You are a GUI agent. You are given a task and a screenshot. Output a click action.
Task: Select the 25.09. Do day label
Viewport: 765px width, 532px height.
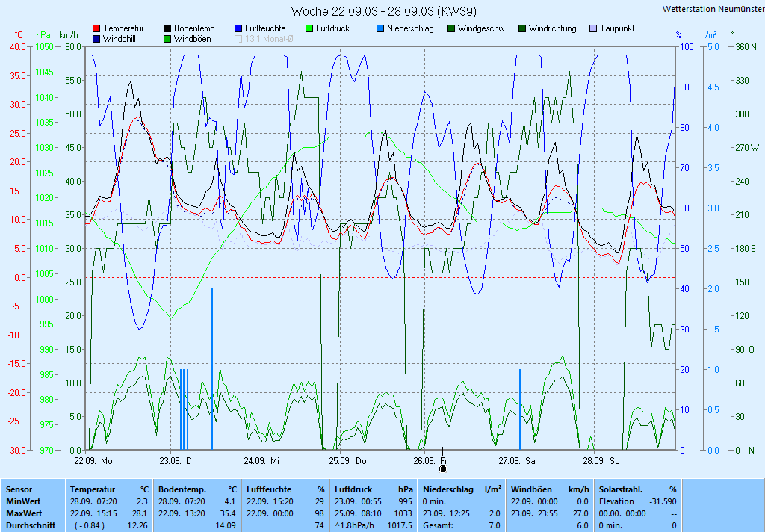click(x=347, y=461)
